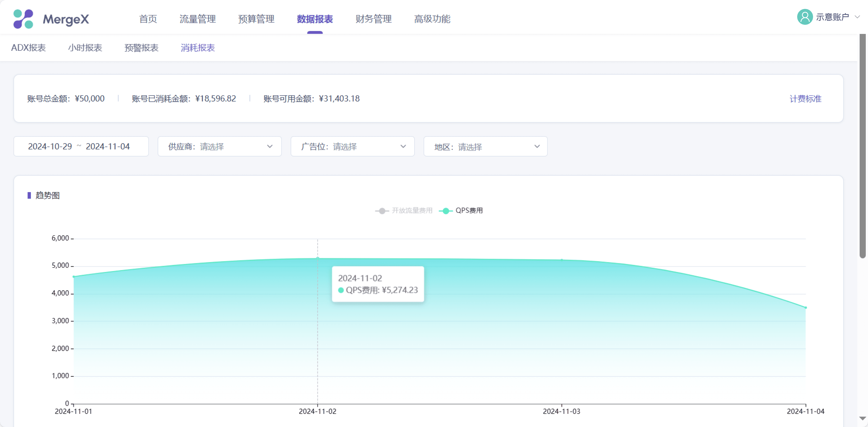868x427 pixels.
Task: Expand the 示意账户 account chevron
Action: pos(857,17)
